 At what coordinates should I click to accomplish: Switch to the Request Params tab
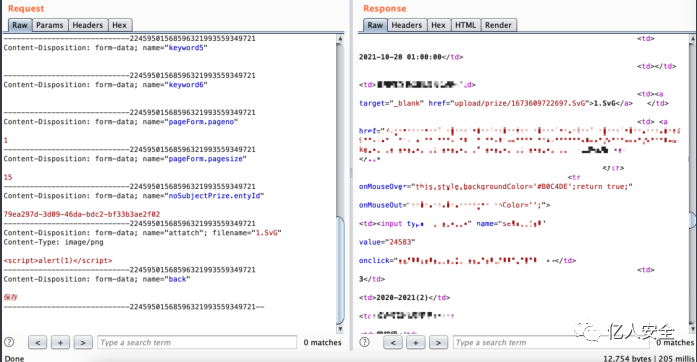pos(50,25)
